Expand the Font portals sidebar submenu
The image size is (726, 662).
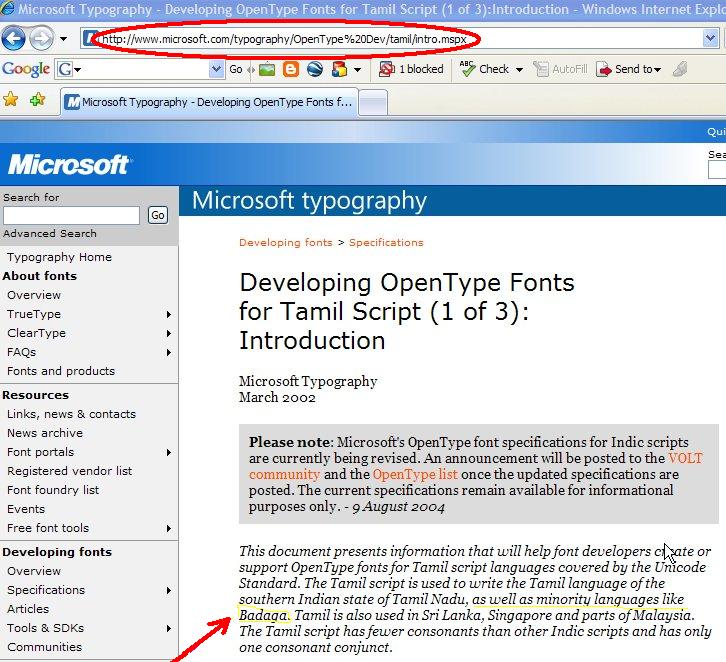pyautogui.click(x=169, y=452)
